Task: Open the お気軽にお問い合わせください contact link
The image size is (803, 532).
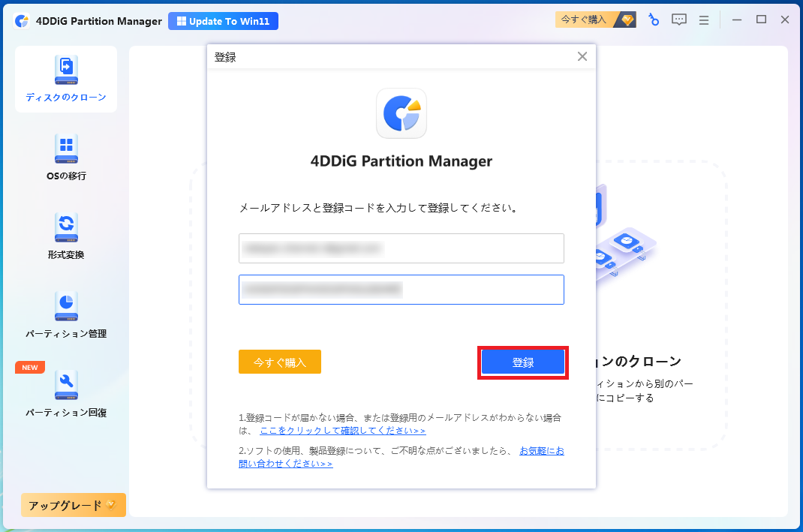Action: [x=401, y=457]
